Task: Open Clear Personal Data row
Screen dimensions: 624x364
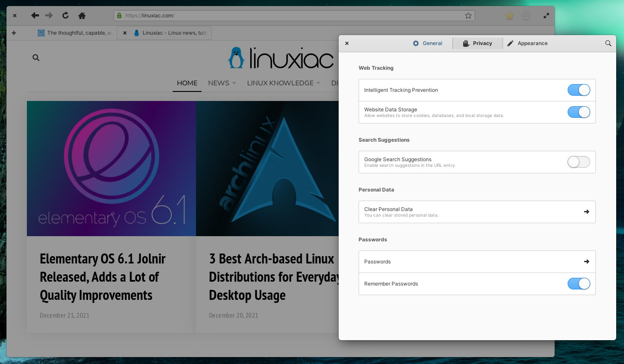Action: pyautogui.click(x=477, y=212)
